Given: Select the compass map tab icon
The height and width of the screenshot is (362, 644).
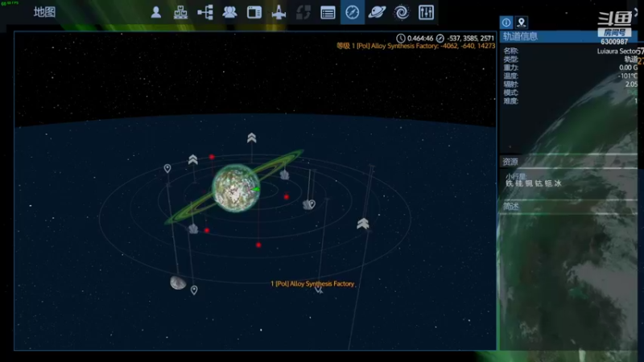Looking at the screenshot, I should pyautogui.click(x=353, y=12).
